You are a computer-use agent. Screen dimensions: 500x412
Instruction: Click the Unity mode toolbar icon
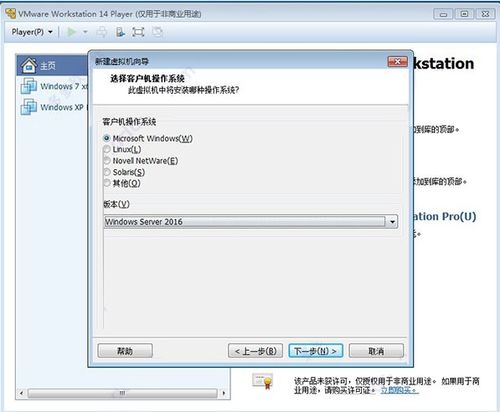[157, 32]
